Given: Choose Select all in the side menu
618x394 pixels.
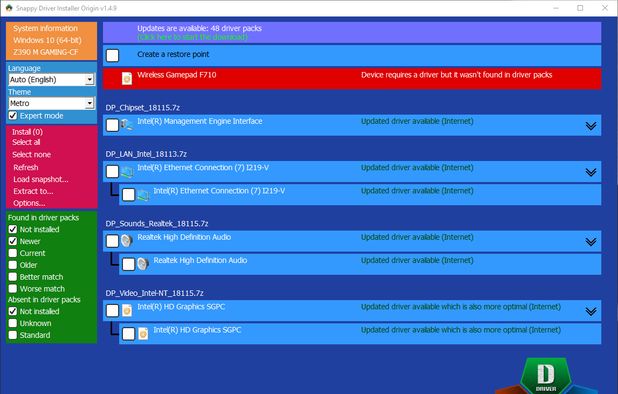Looking at the screenshot, I should (x=26, y=142).
